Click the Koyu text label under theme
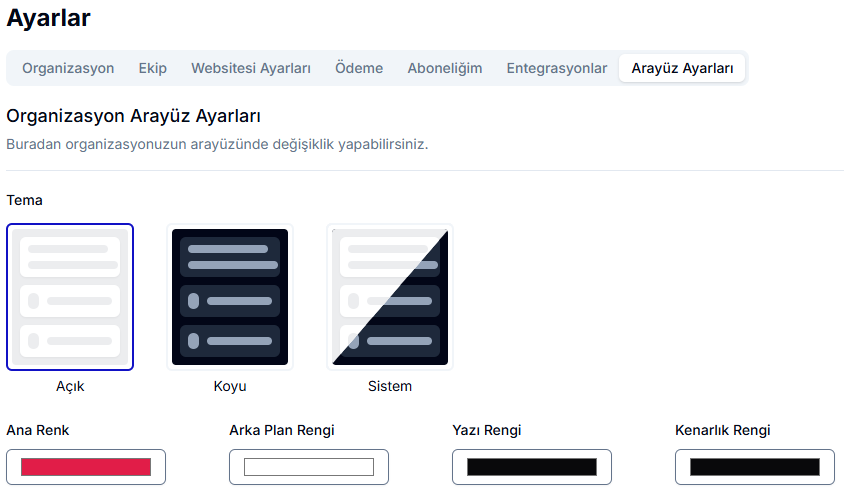This screenshot has height=497, width=844. (x=230, y=386)
